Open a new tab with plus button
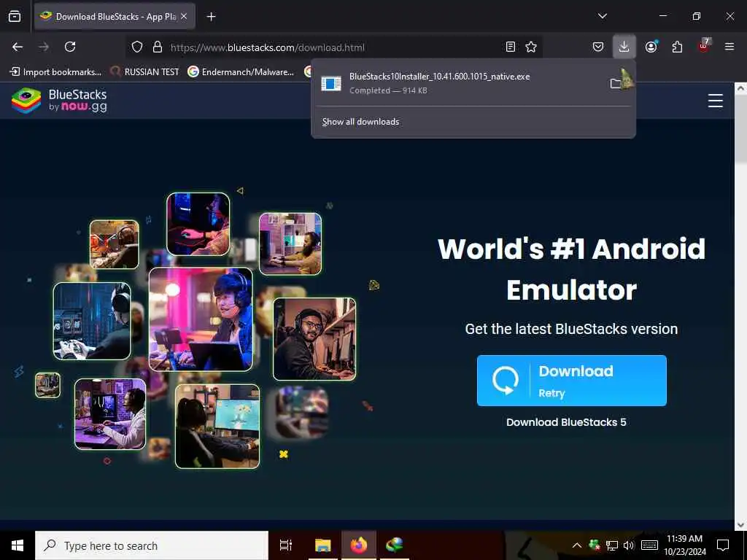 pos(211,17)
